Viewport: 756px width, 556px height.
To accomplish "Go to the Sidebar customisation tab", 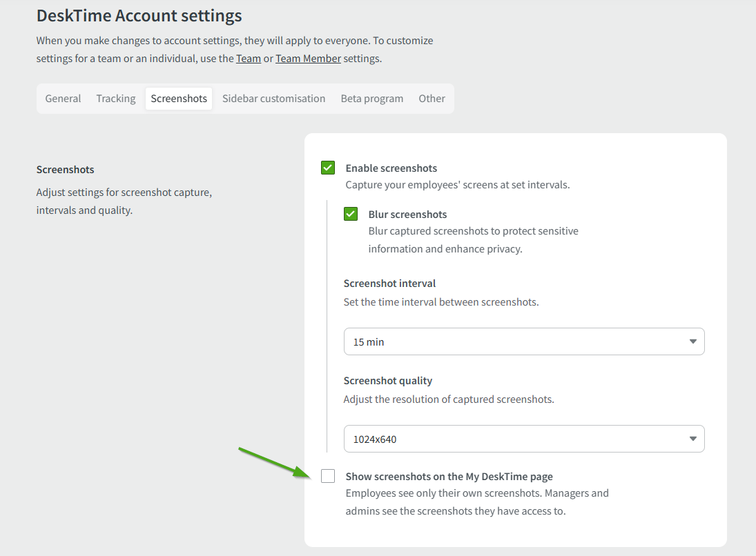I will click(273, 99).
